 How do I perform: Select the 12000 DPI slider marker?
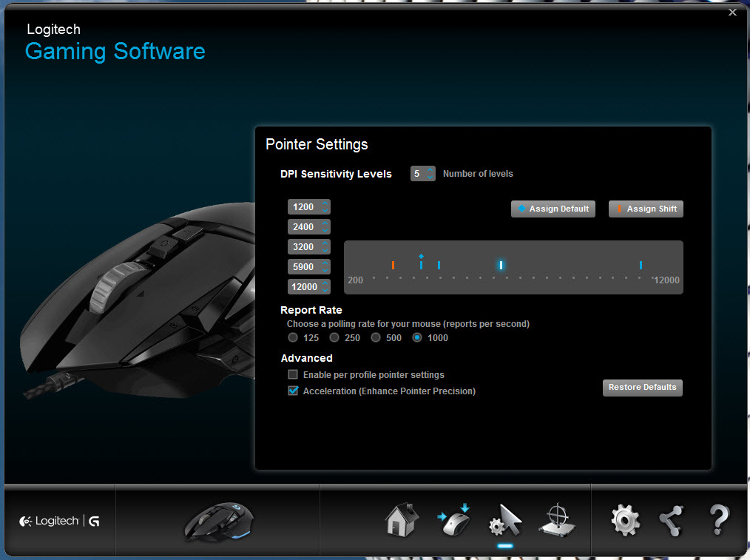(x=641, y=265)
